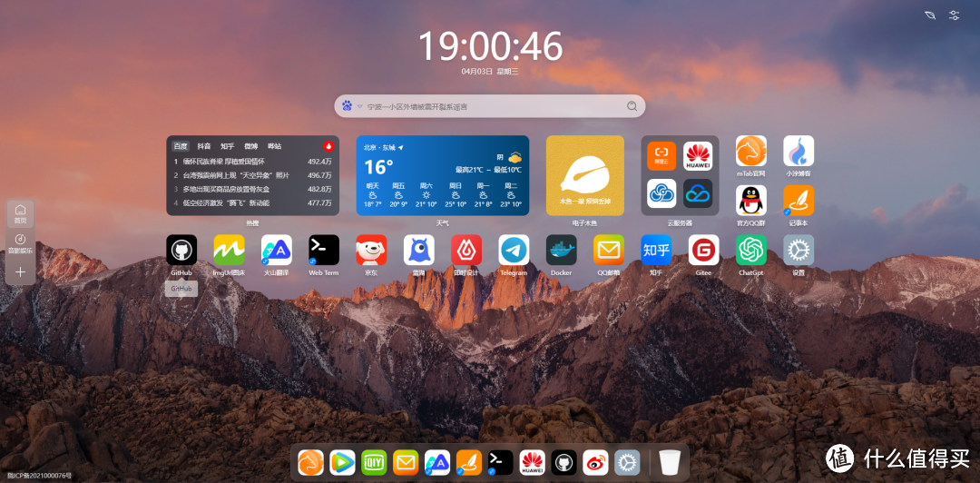This screenshot has width=980, height=483.
Task: Open the dark cloud icon in the 云服务器 folder
Action: tap(698, 193)
